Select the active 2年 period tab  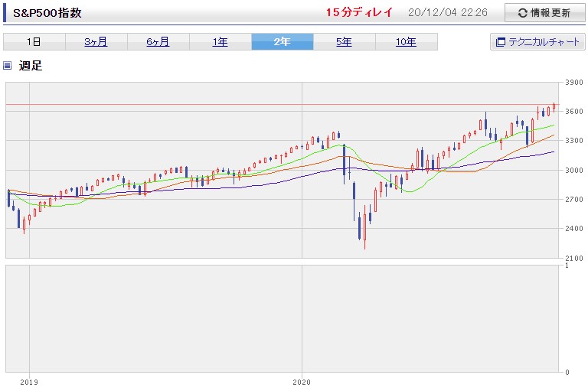pos(282,41)
